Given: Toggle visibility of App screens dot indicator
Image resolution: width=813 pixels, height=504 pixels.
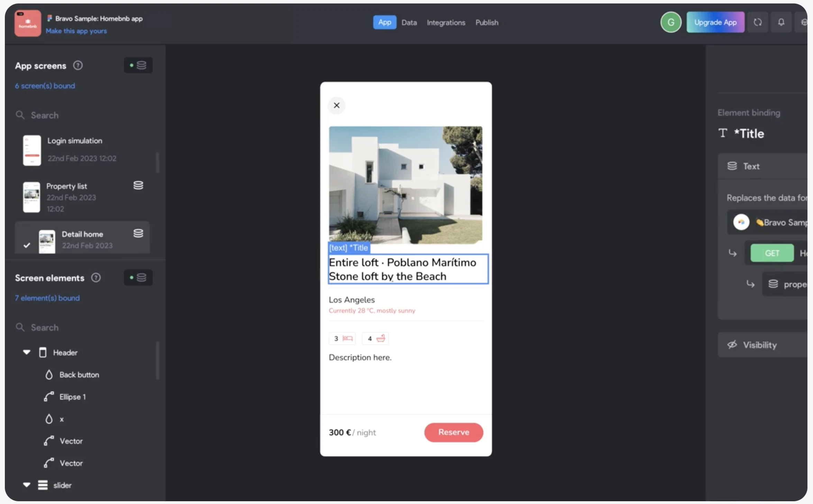Looking at the screenshot, I should [x=131, y=64].
